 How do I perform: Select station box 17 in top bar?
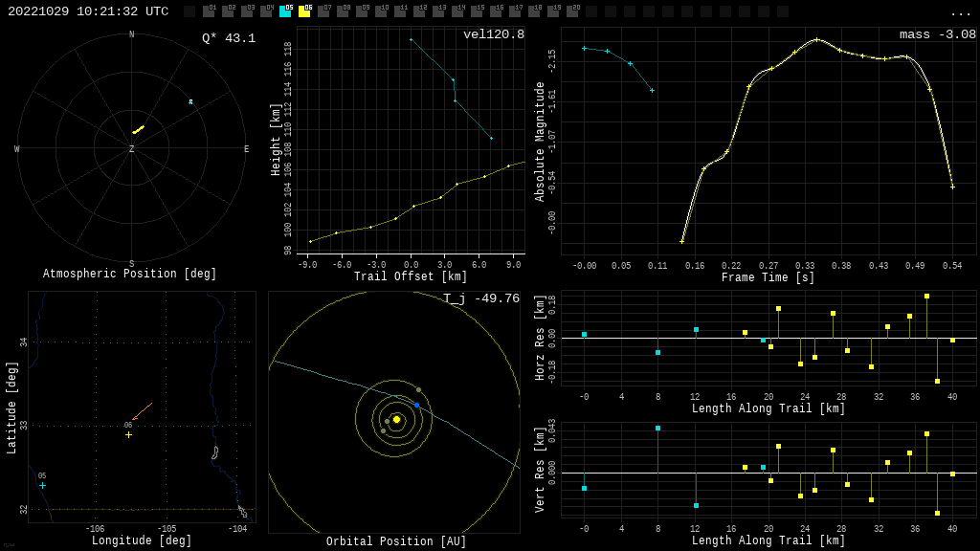(x=515, y=11)
